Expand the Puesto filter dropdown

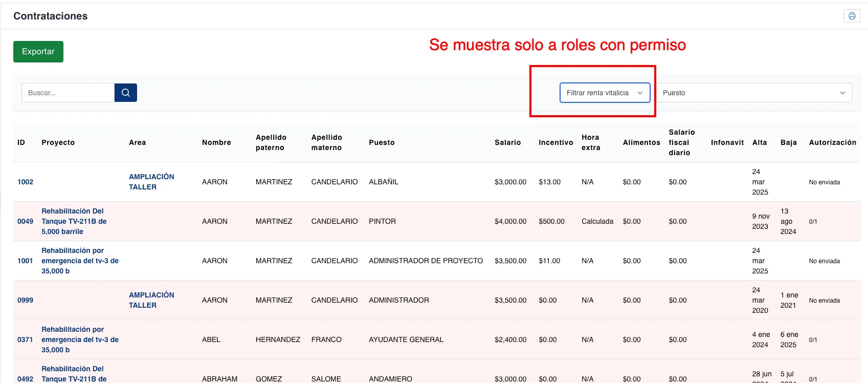pyautogui.click(x=754, y=93)
